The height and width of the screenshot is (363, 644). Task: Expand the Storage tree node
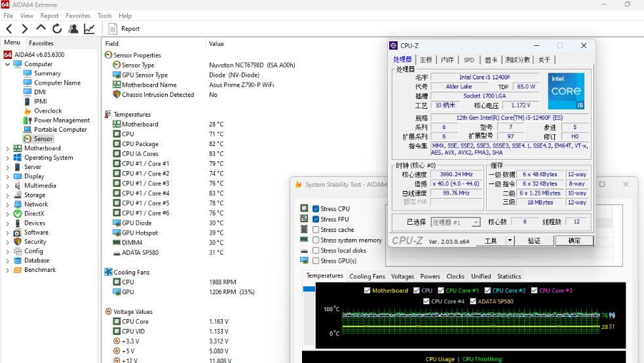coord(7,195)
